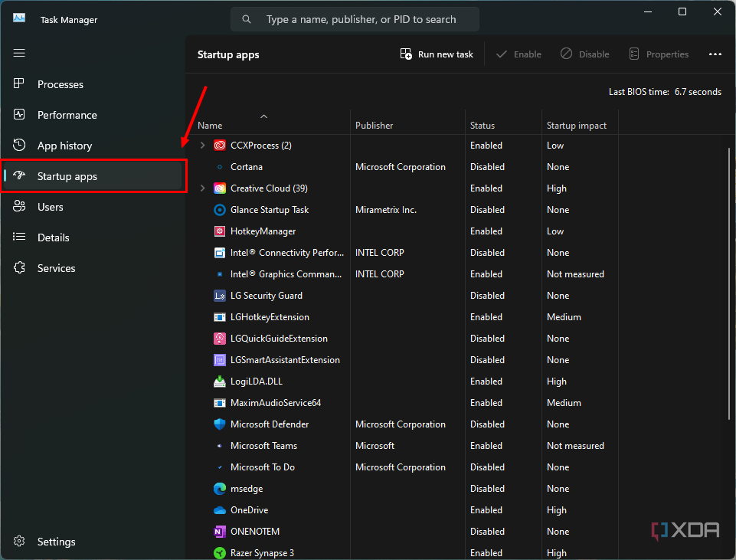Image resolution: width=736 pixels, height=560 pixels.
Task: Click the LG Security Guard icon
Action: click(220, 296)
